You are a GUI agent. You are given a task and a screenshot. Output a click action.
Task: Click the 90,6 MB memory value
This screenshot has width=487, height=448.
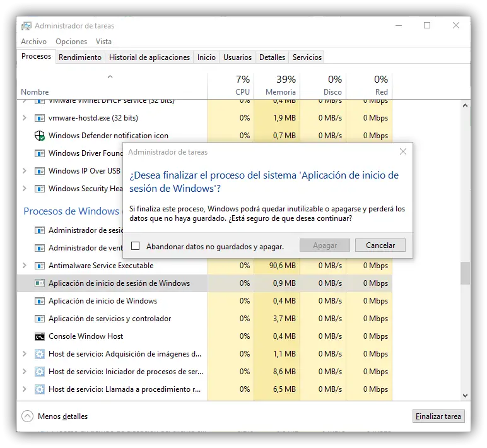(283, 266)
